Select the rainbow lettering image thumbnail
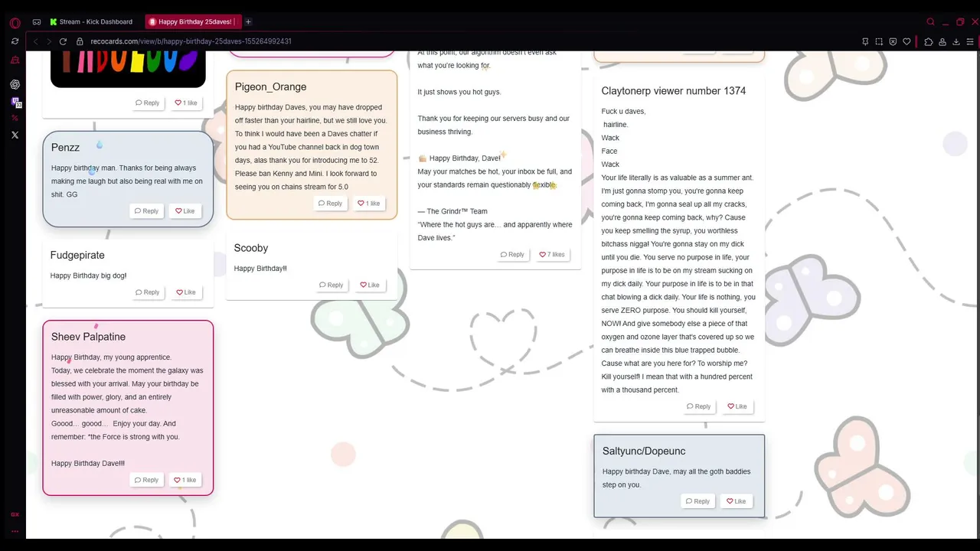The image size is (980, 551). 128,69
